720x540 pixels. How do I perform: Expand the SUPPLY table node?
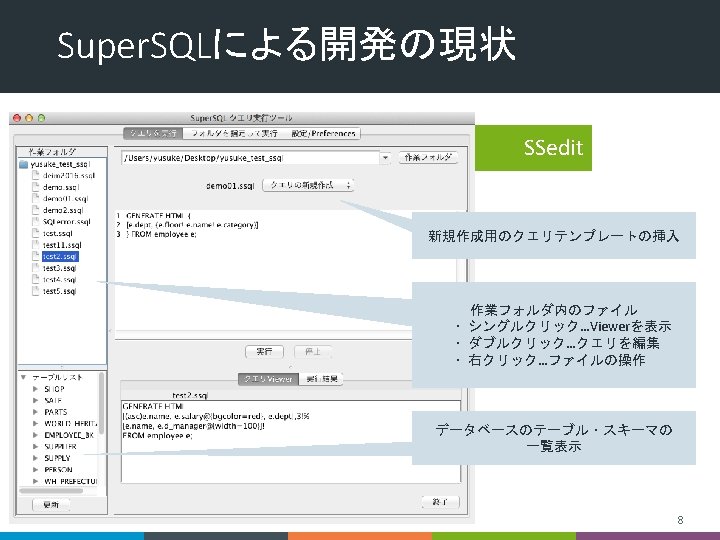tap(35, 458)
